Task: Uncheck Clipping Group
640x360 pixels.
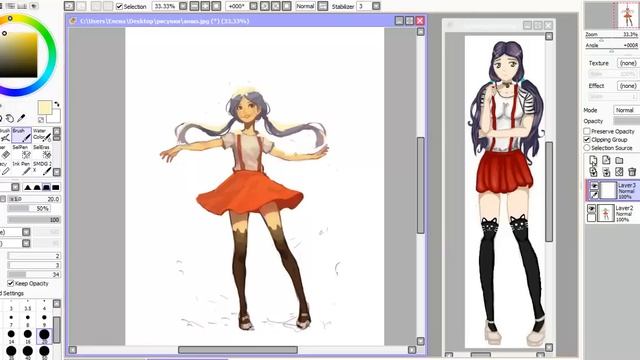Action: pyautogui.click(x=587, y=140)
